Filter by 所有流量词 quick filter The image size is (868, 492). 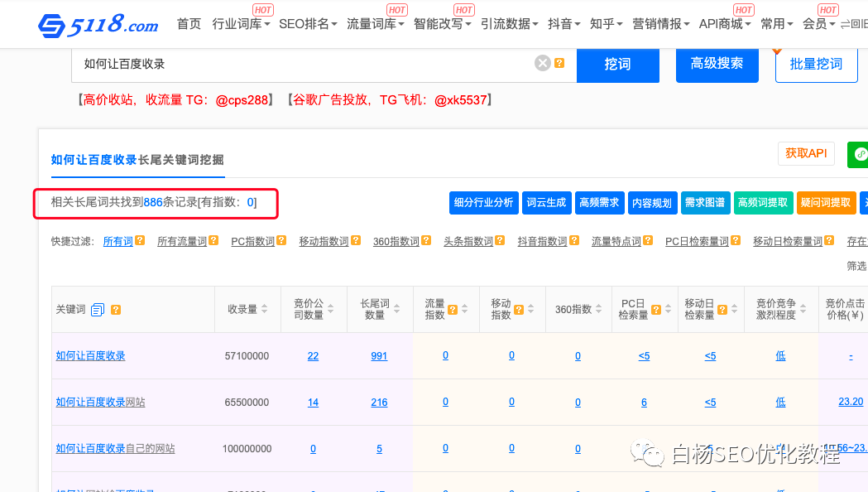point(182,242)
